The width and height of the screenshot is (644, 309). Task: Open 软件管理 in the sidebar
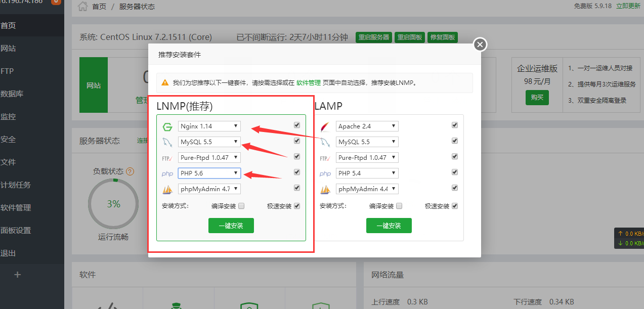[x=32, y=207]
